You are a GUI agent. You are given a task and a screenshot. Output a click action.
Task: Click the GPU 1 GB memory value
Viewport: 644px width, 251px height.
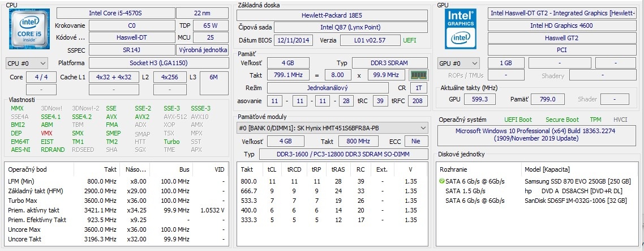(x=506, y=63)
